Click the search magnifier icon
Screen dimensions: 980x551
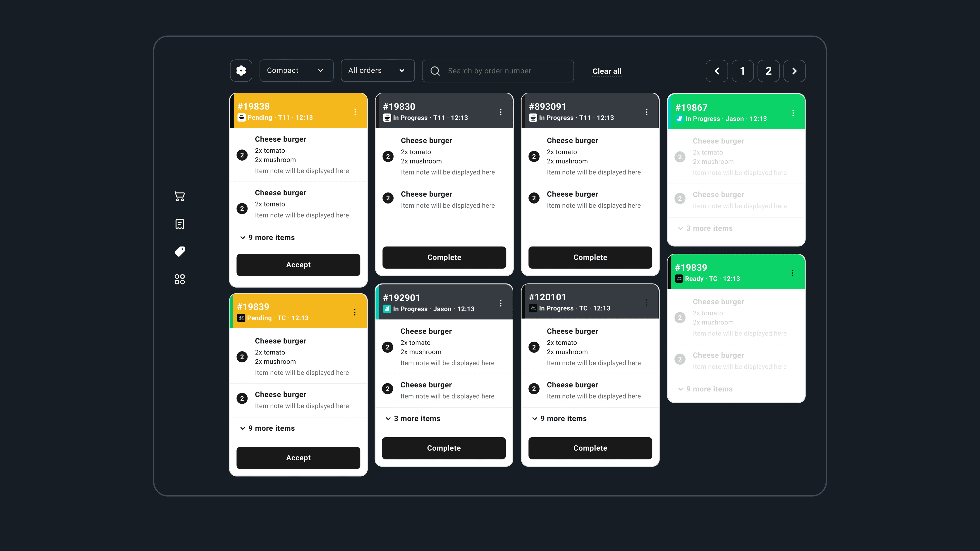[435, 71]
